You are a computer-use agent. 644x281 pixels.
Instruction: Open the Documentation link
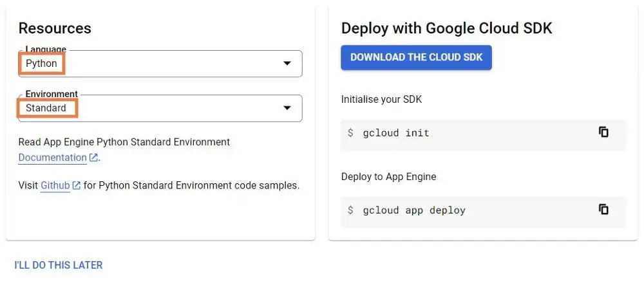point(53,158)
